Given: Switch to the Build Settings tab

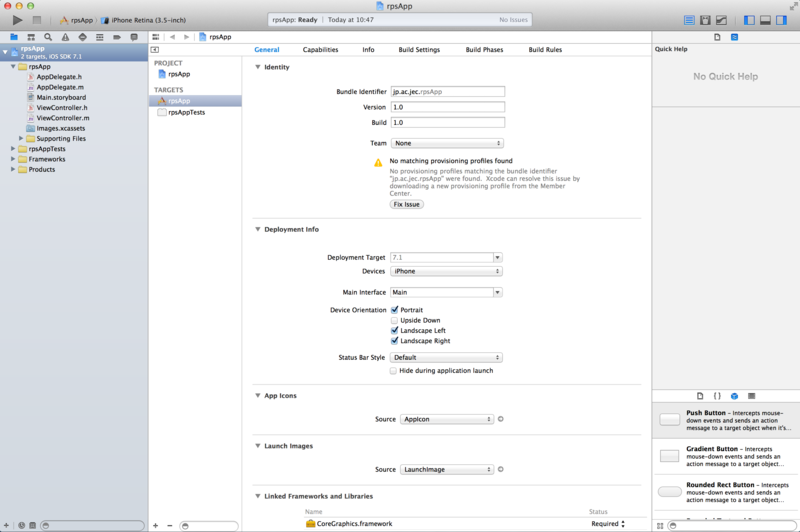Looking at the screenshot, I should pyautogui.click(x=419, y=49).
